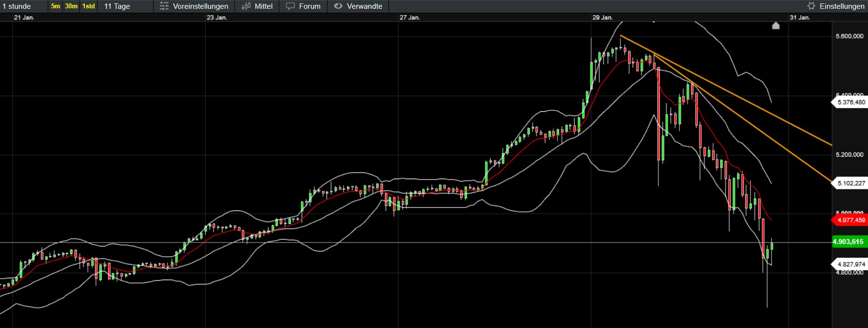The height and width of the screenshot is (328, 868).
Task: Click the green current price label 4.903,615
Action: (848, 242)
